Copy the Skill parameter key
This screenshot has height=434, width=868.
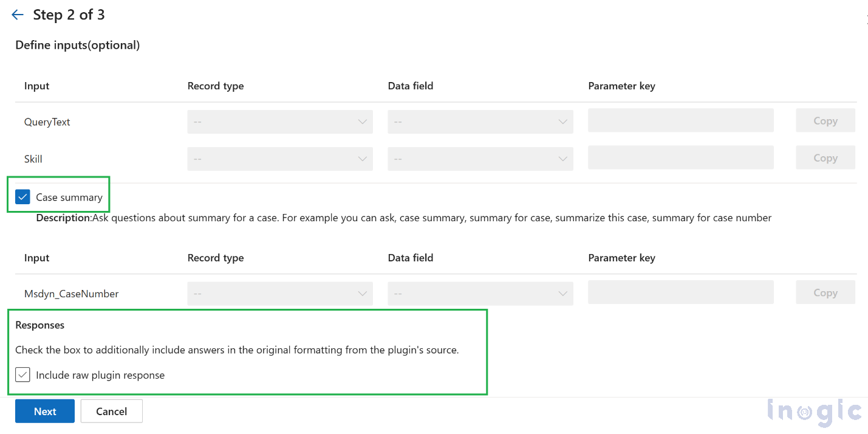[x=825, y=157]
